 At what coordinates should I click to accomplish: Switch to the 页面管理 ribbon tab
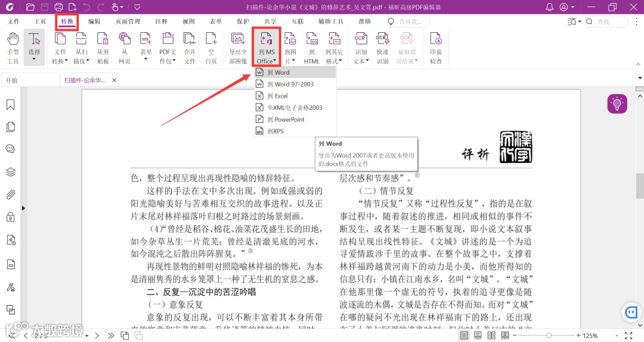click(128, 21)
